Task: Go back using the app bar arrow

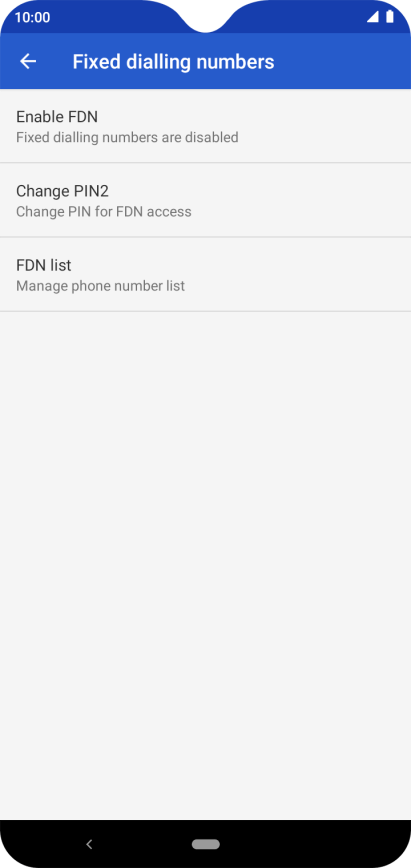Action: pyautogui.click(x=28, y=61)
